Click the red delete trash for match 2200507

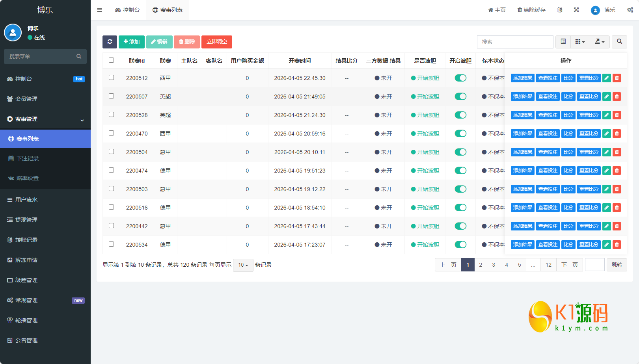[617, 97]
